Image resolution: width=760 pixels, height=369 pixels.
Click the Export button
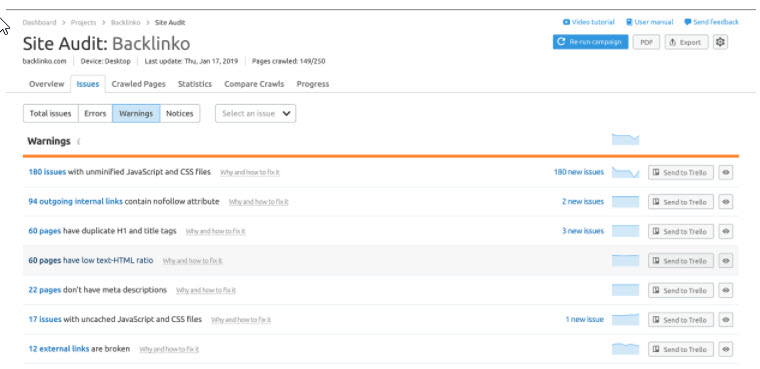point(686,42)
